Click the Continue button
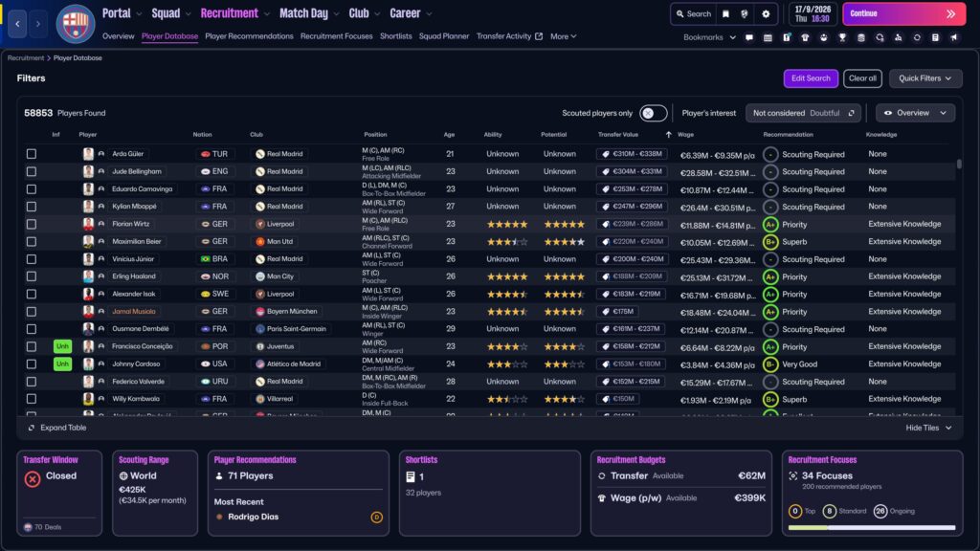 click(x=903, y=13)
